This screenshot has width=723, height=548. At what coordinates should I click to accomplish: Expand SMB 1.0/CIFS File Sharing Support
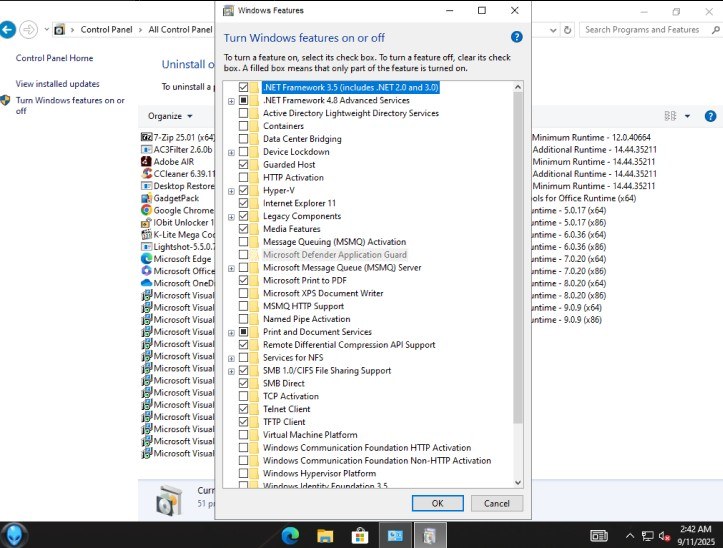(x=231, y=371)
